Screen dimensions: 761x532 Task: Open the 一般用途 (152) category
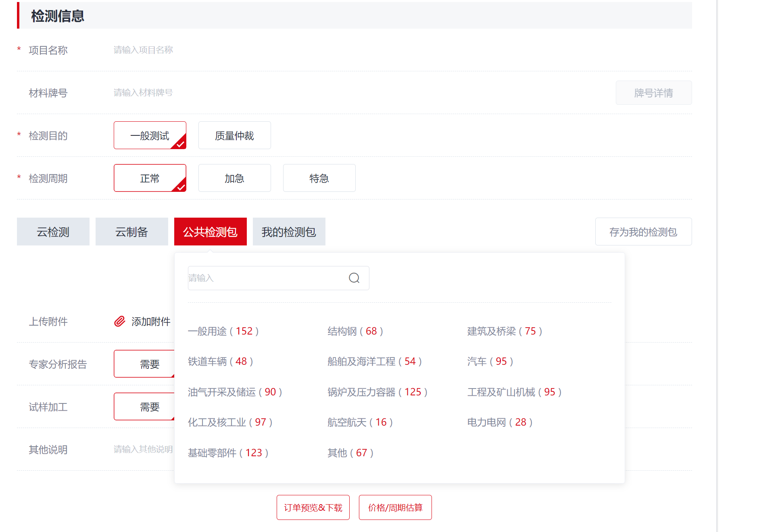point(223,331)
